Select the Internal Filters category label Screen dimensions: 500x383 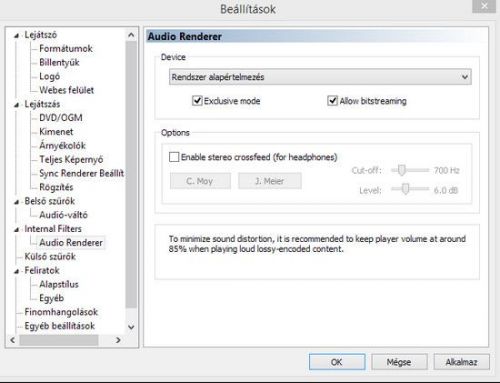[x=53, y=229]
